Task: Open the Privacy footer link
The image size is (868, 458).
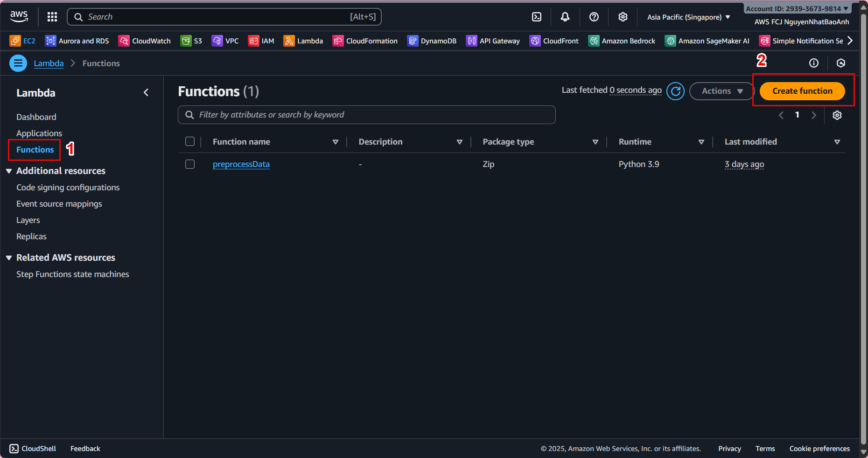Action: 730,449
